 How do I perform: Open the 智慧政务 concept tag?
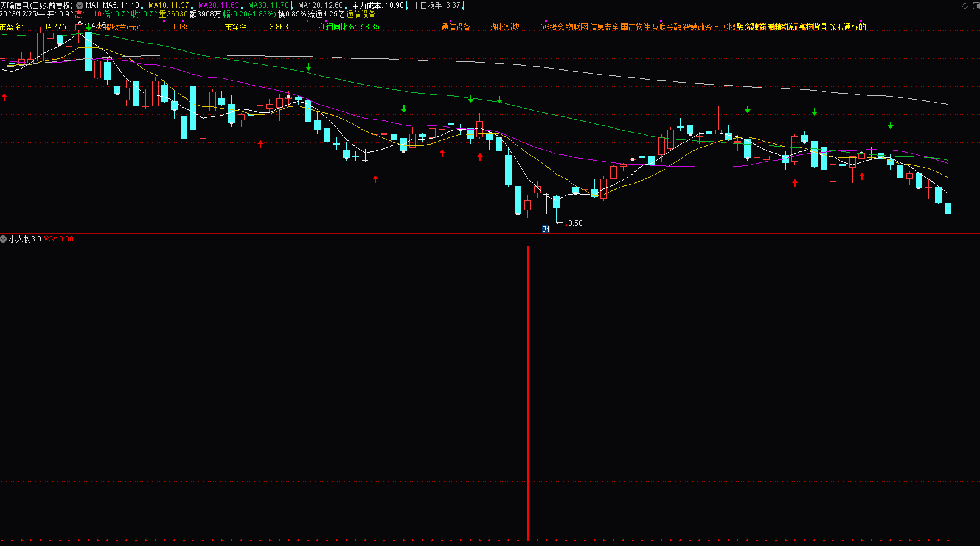[x=697, y=27]
